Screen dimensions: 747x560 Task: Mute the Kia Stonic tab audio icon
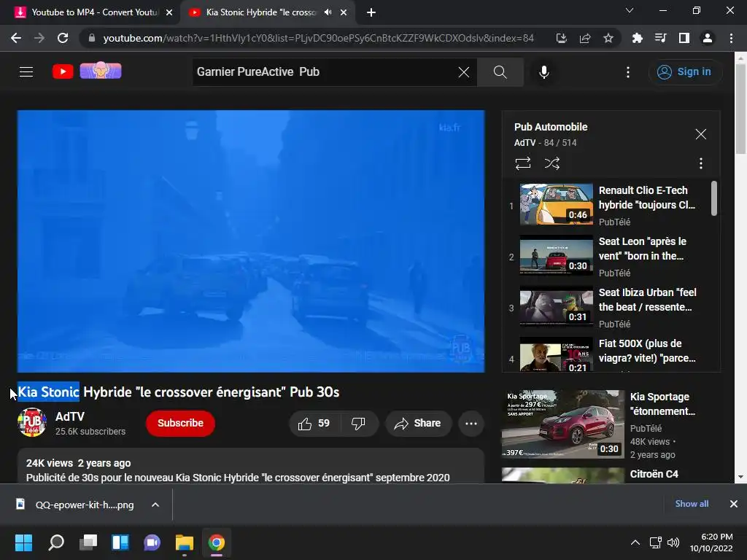point(328,12)
